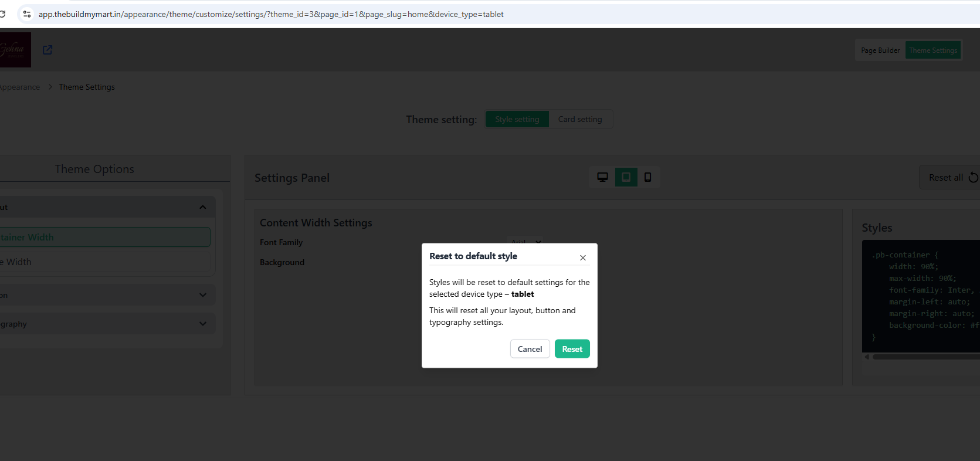
Task: Reload the page with browser refresh icon
Action: 3,14
